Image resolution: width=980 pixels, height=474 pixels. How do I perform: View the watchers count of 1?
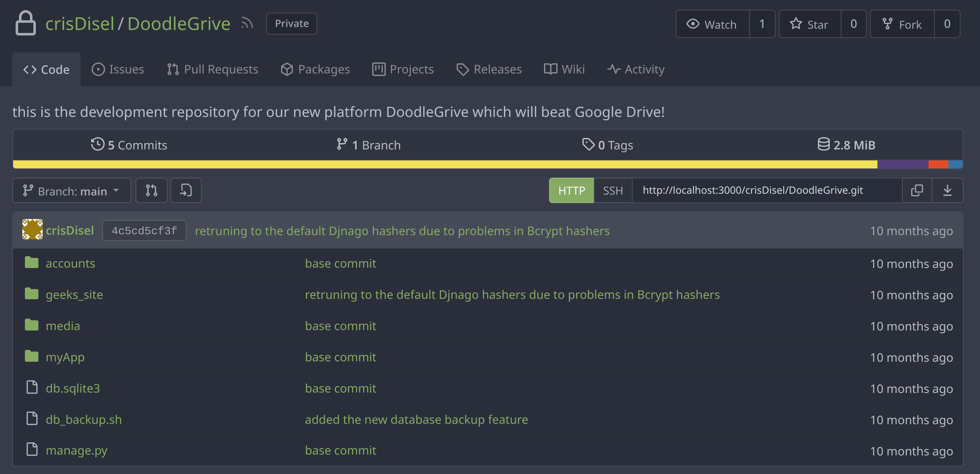click(x=762, y=24)
